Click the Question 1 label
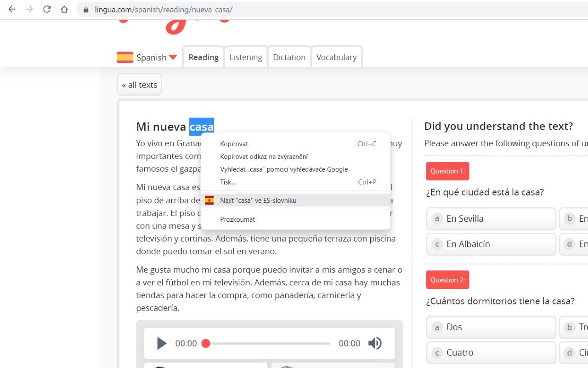Viewport: 588px width, 368px height. click(447, 171)
